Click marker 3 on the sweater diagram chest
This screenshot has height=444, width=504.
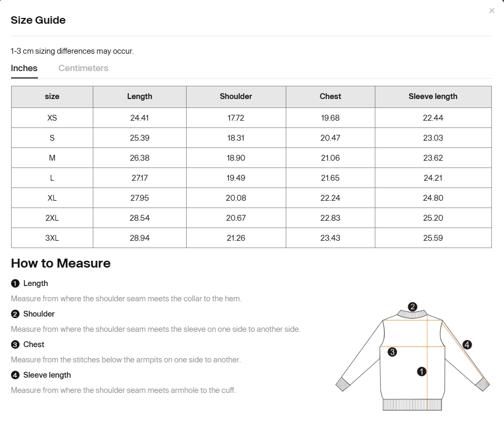click(x=392, y=352)
